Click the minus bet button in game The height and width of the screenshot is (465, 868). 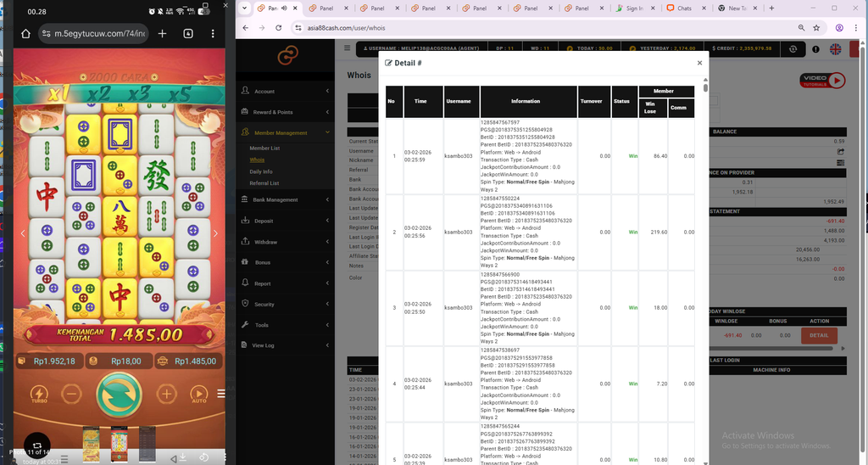coord(71,394)
